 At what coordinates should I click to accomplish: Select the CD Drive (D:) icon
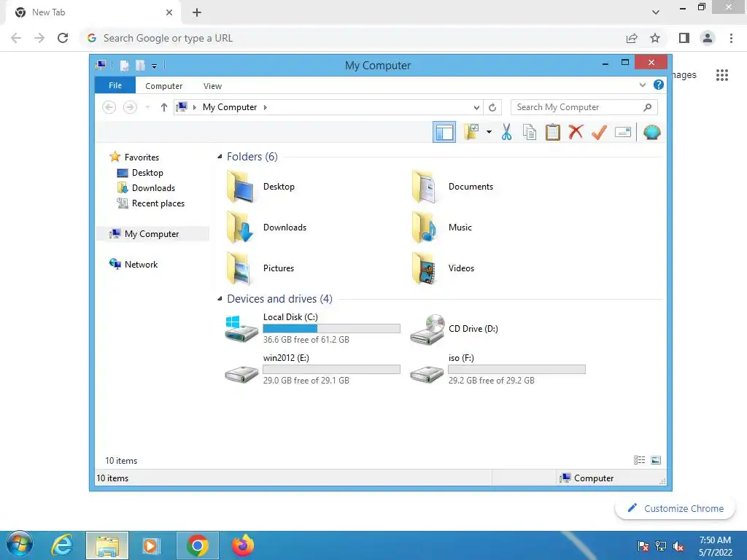pos(427,329)
